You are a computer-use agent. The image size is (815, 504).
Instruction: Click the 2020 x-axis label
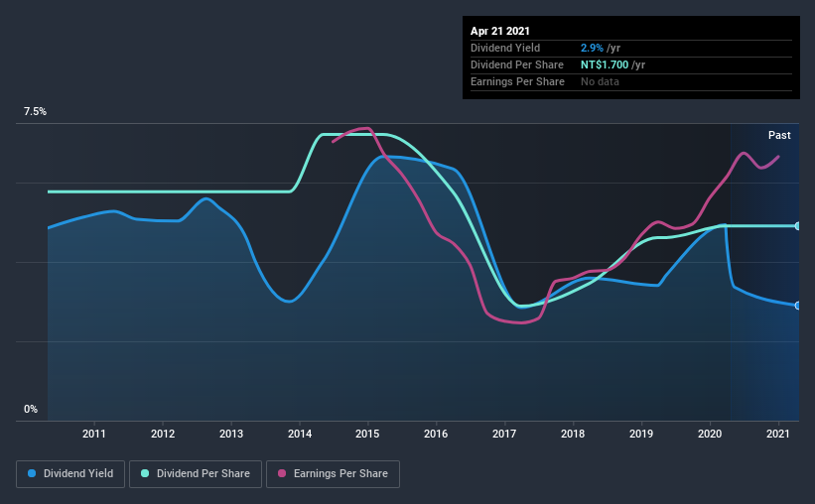[710, 434]
